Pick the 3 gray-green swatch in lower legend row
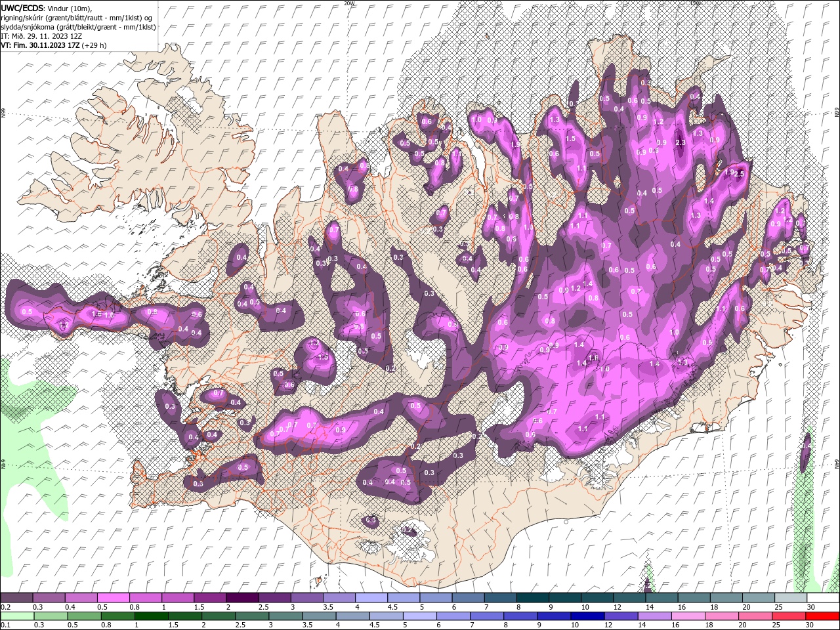The width and height of the screenshot is (840, 630). point(285,616)
